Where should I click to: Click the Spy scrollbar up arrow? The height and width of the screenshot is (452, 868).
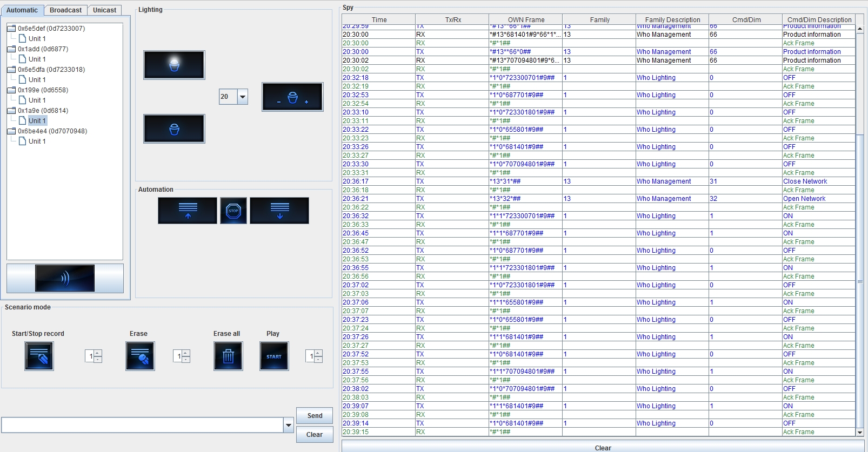click(x=860, y=29)
